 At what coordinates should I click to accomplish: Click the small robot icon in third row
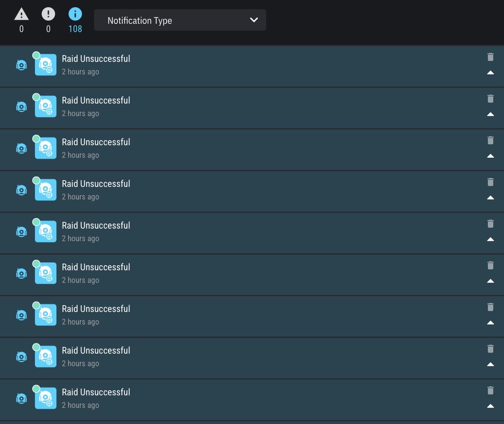[x=22, y=148]
